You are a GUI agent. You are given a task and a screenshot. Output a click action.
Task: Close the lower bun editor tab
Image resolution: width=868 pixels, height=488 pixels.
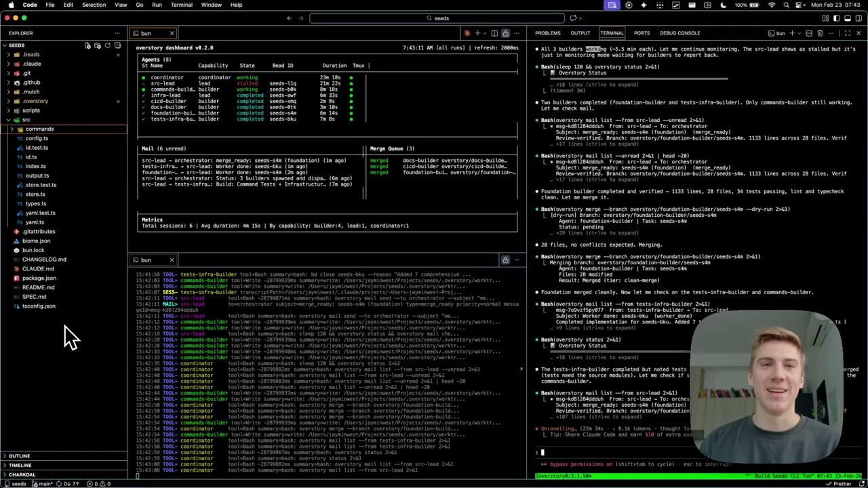pyautogui.click(x=172, y=260)
